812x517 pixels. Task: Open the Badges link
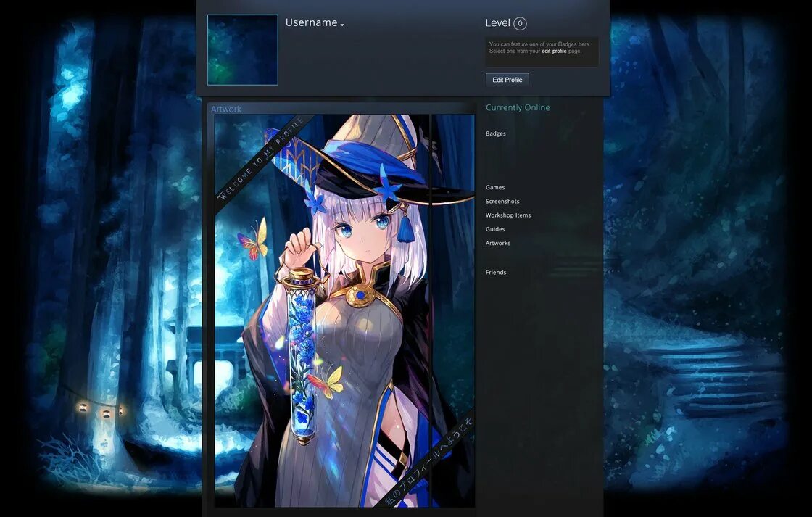click(x=496, y=133)
